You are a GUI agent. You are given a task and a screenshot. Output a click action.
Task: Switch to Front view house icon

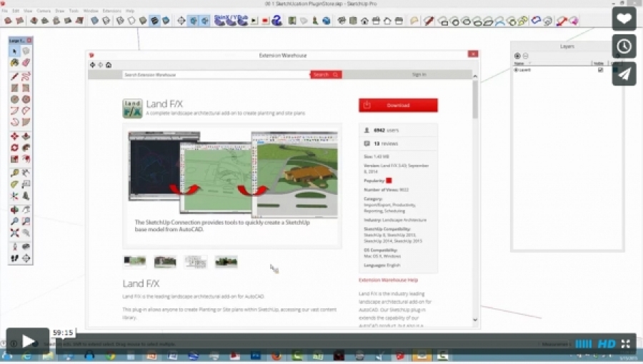click(364, 21)
